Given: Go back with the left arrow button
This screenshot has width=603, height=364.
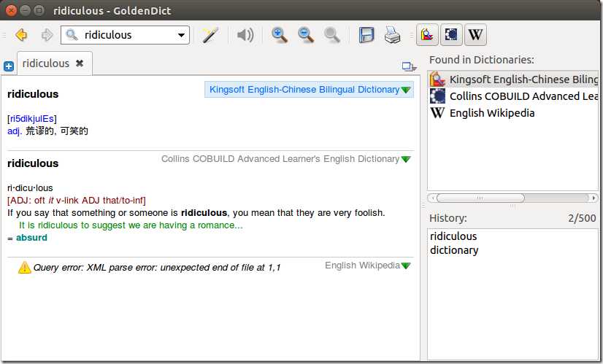Looking at the screenshot, I should pos(22,35).
